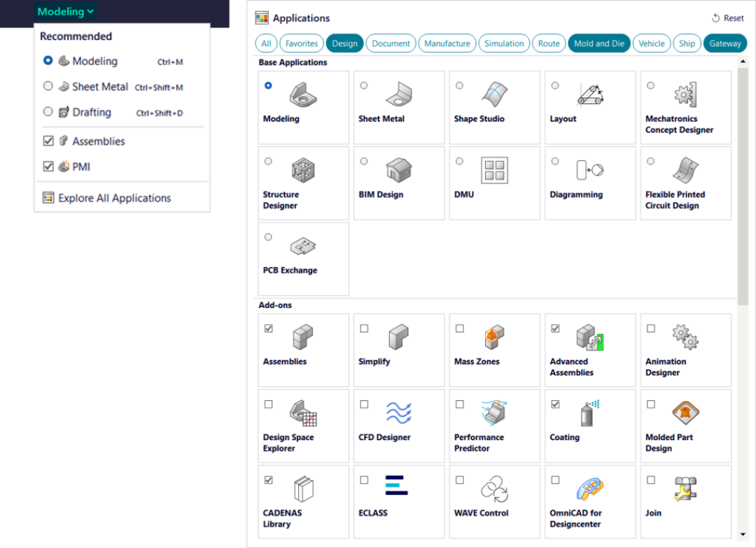Click the scrollbar up arrow in Applications
Image resolution: width=756 pixels, height=548 pixels.
[743, 61]
